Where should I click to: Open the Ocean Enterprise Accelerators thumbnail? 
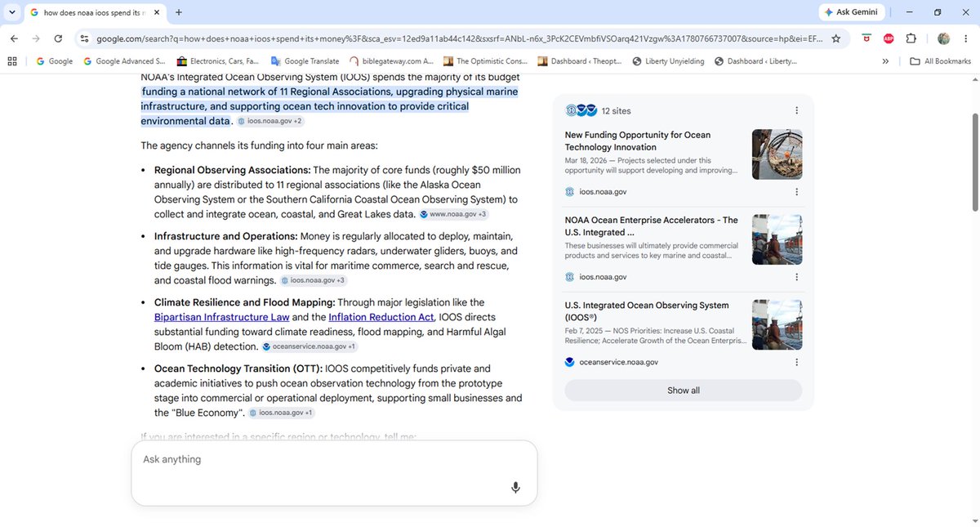pos(777,239)
